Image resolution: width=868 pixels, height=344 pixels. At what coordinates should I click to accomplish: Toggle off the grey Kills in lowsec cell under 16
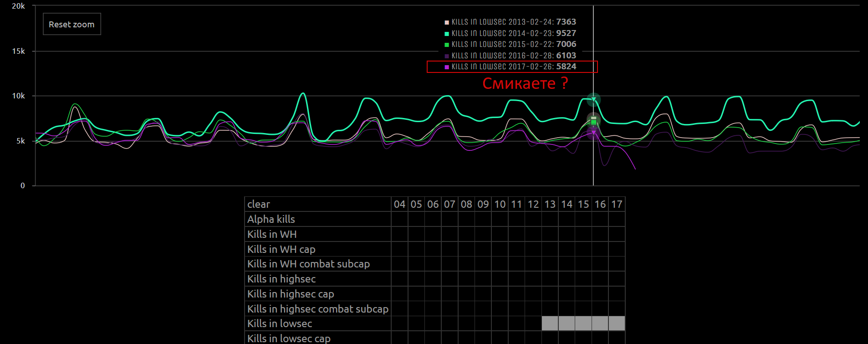600,323
